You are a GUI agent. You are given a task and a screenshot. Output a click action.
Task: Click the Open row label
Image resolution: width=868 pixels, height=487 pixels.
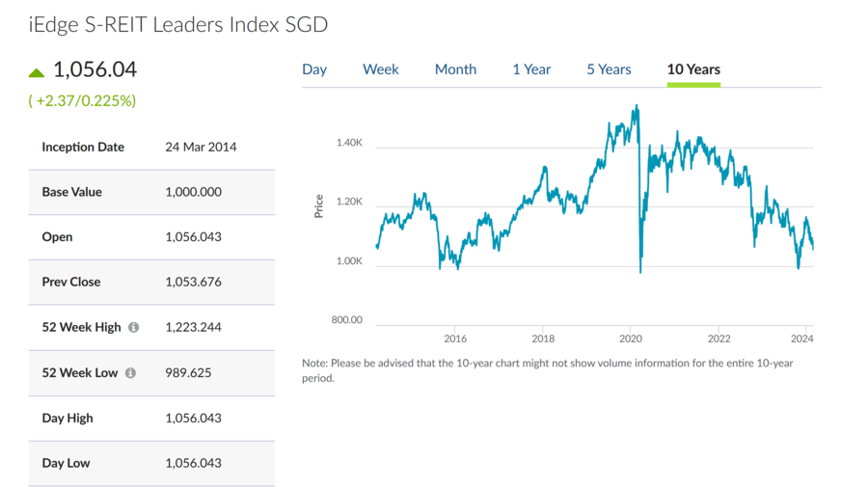57,237
